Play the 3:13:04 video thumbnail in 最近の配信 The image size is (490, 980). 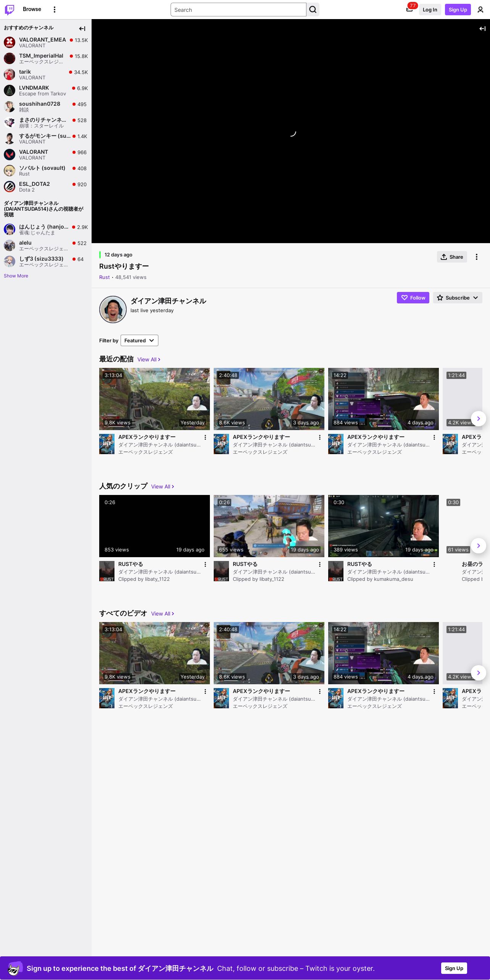[155, 399]
